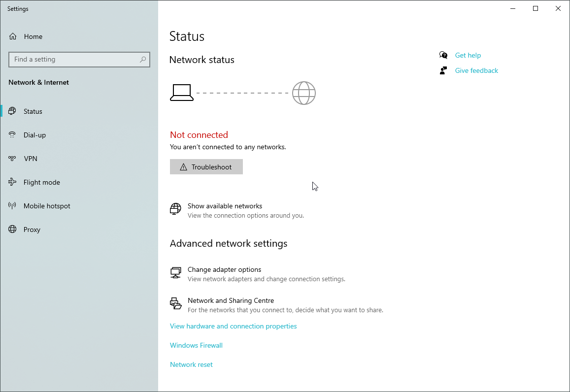Switch to the Proxy settings section
570x392 pixels.
pyautogui.click(x=33, y=229)
